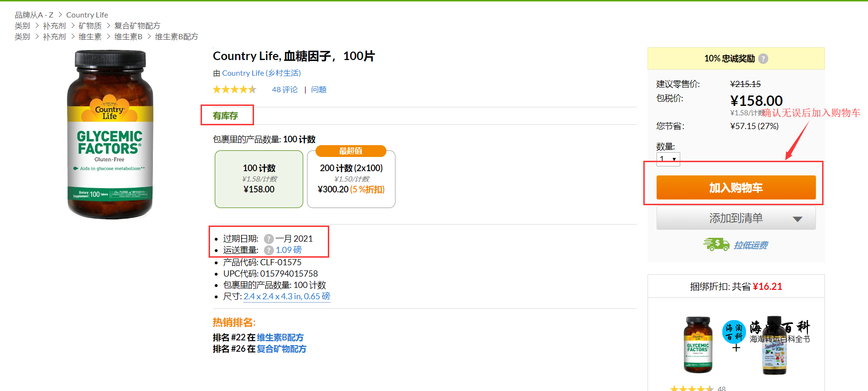This screenshot has width=868, height=391.
Task: Click the shipping weight help question icon
Action: [269, 250]
